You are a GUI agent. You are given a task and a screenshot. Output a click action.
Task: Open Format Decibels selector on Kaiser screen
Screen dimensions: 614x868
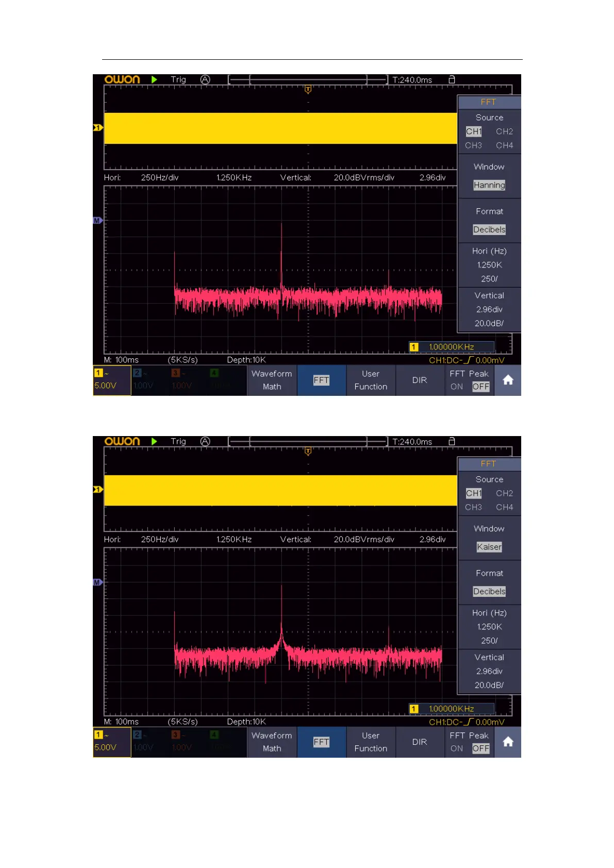(489, 582)
